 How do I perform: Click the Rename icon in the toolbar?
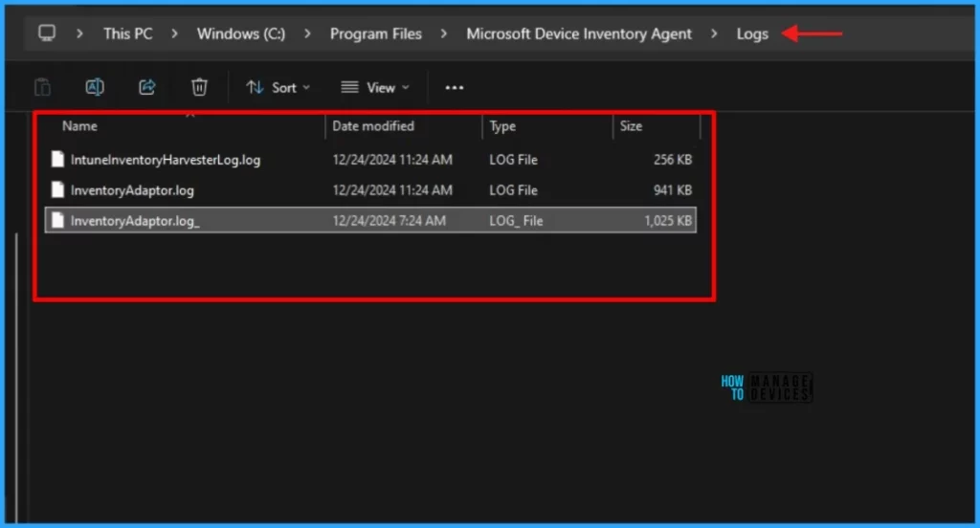[95, 87]
